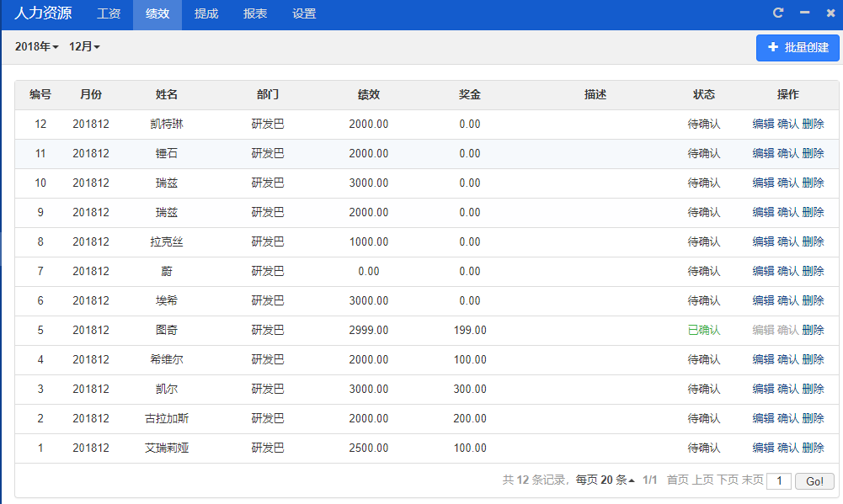Screen dimensions: 843x504
Task: Edit the 拉克丝 performance record
Action: click(763, 242)
